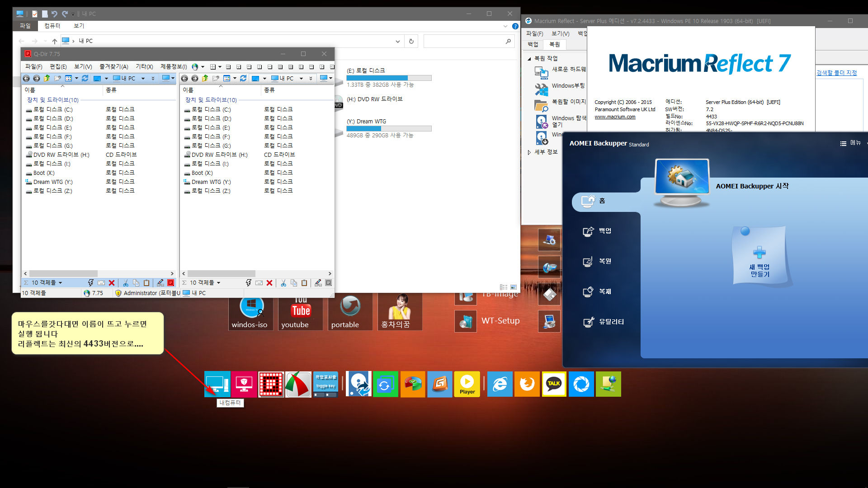Screen dimensions: 868x488
Task: Expand 10 객체들 dropdown in right pane
Action: (218, 283)
